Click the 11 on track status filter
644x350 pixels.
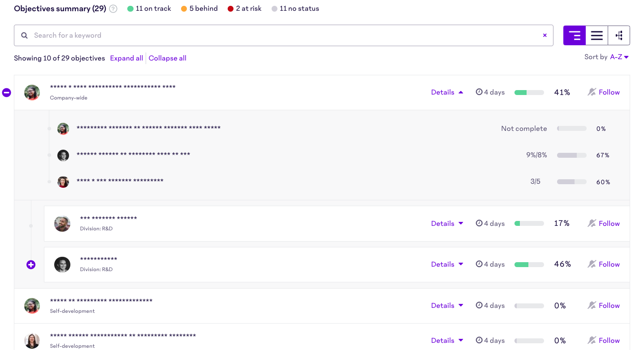click(149, 8)
